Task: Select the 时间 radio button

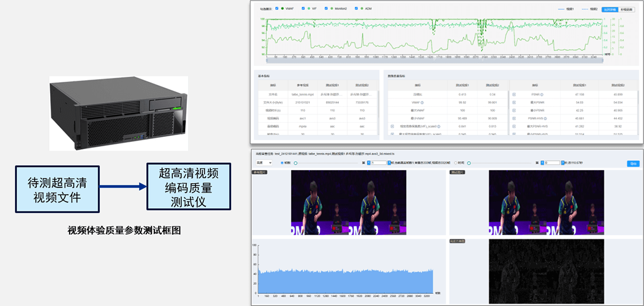Action: [456, 163]
